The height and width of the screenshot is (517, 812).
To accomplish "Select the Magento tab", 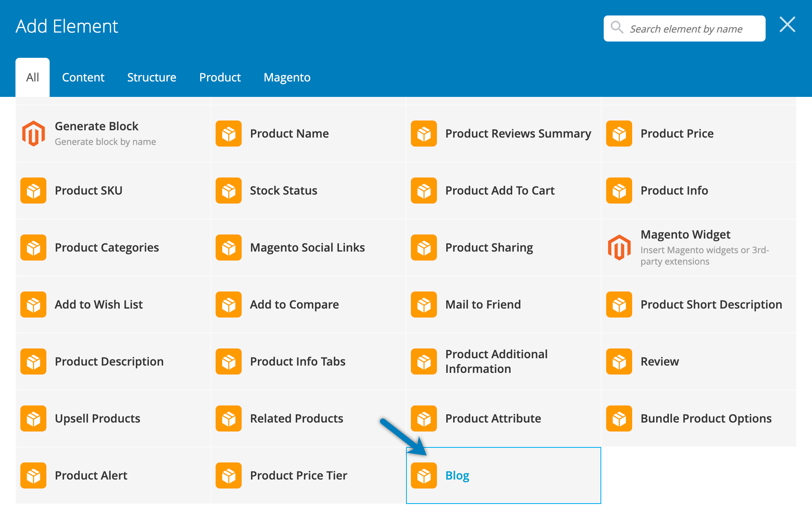I will pyautogui.click(x=287, y=77).
